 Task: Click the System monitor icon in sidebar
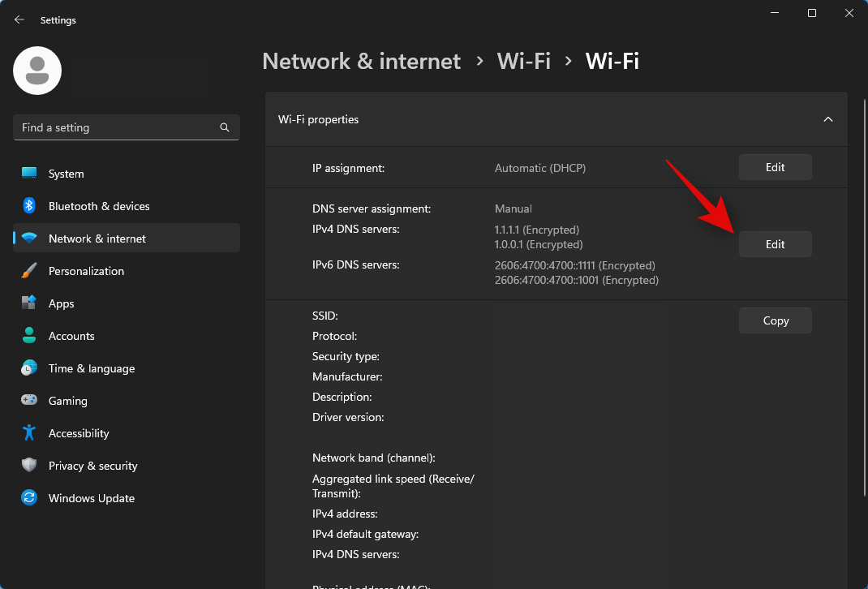(29, 174)
